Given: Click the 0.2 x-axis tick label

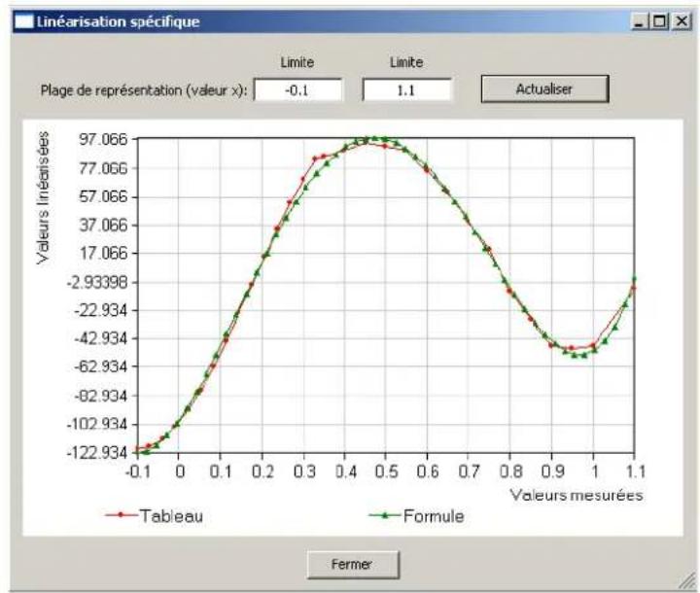Looking at the screenshot, I should (x=262, y=471).
